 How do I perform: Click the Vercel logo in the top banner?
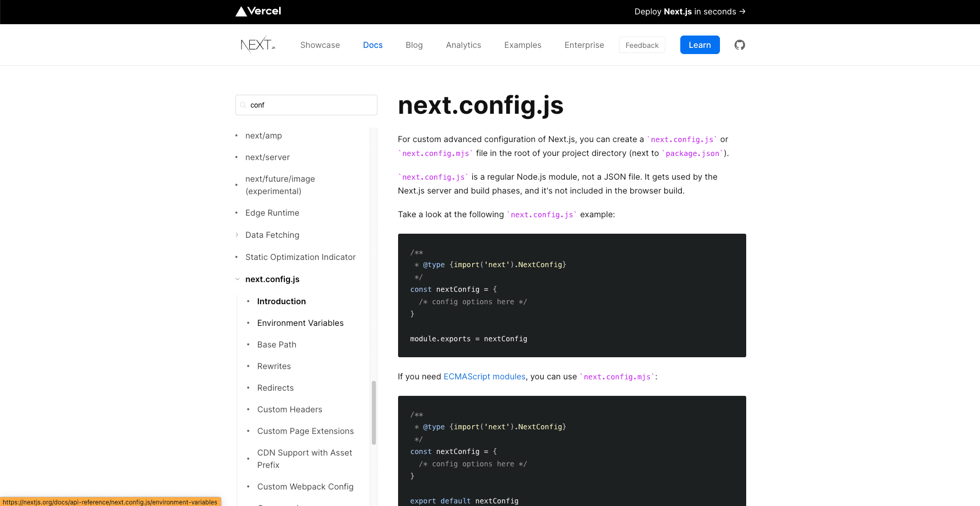257,11
